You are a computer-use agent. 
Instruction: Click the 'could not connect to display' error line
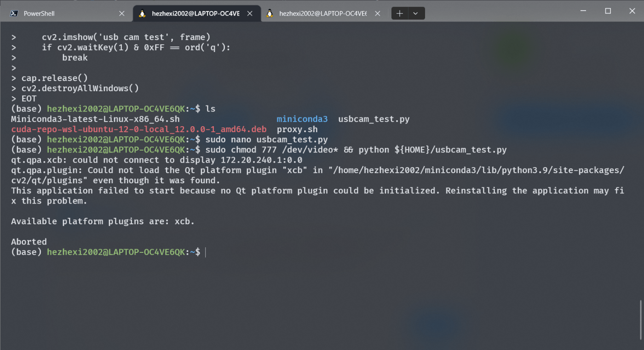(157, 160)
